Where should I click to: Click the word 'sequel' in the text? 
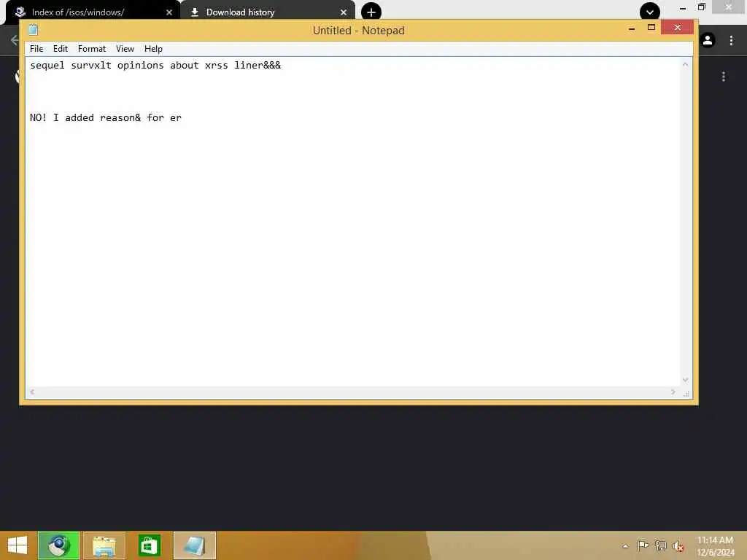pyautogui.click(x=47, y=65)
